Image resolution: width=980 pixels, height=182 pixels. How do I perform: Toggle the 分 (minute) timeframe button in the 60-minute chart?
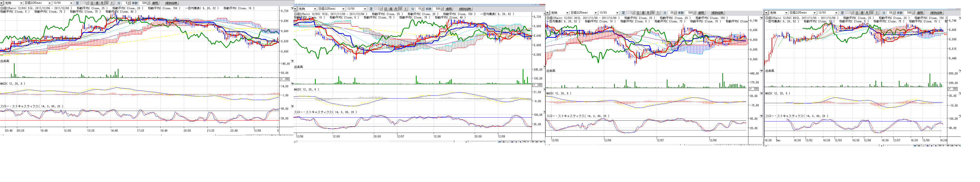point(872,13)
